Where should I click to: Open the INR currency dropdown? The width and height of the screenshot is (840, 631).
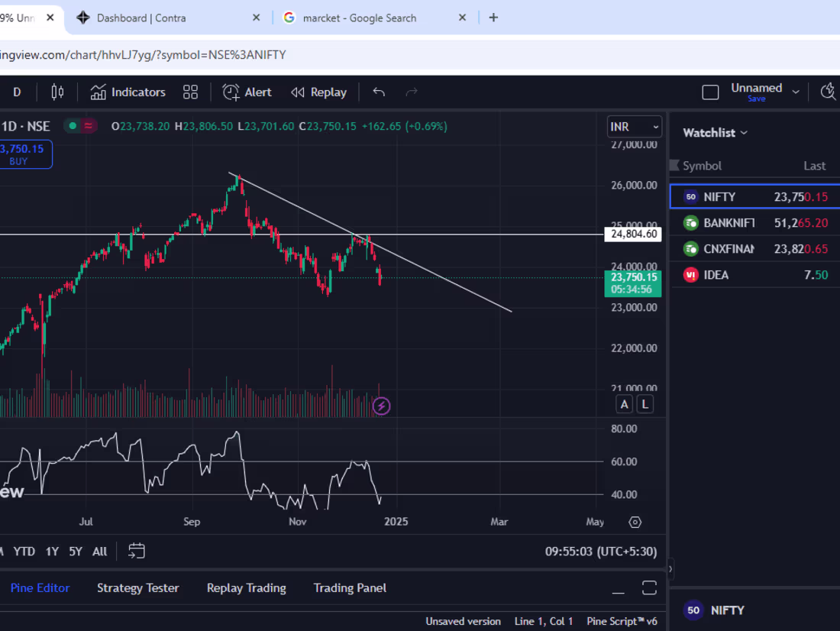pos(634,126)
